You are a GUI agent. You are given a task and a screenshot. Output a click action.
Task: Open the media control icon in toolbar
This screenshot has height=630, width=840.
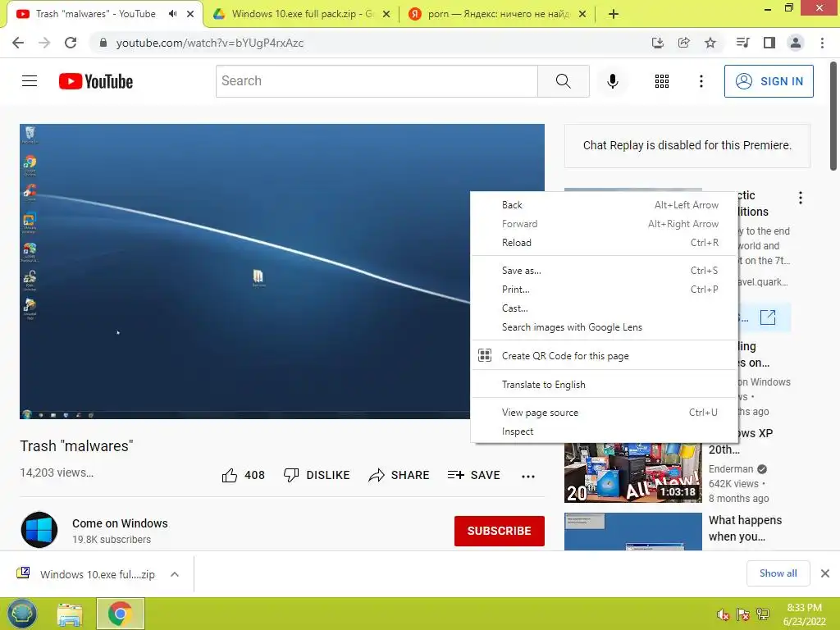point(742,43)
